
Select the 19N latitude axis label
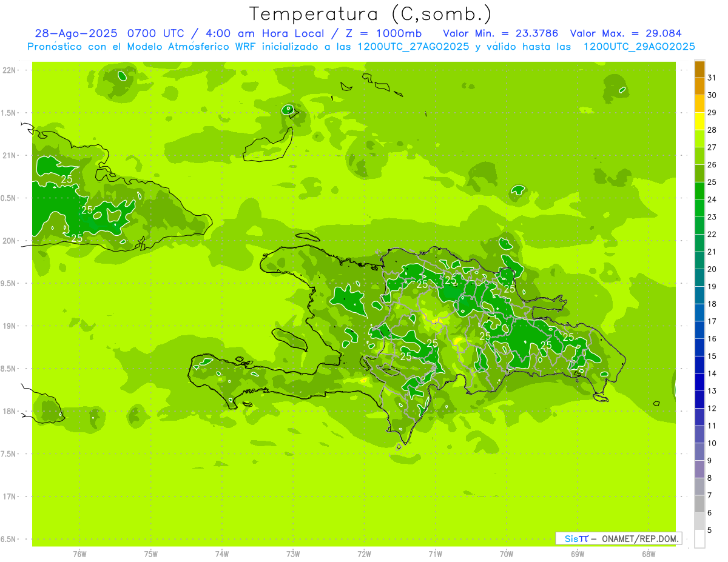pos(9,326)
